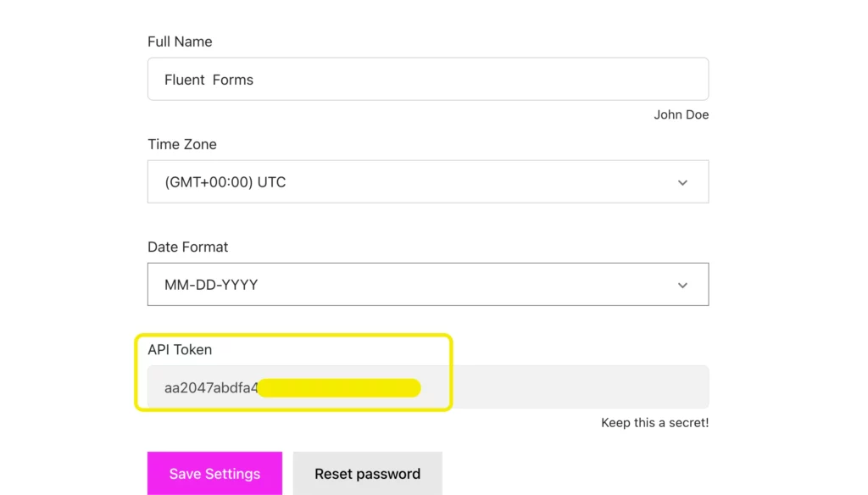Click the Date Format label

coord(187,247)
